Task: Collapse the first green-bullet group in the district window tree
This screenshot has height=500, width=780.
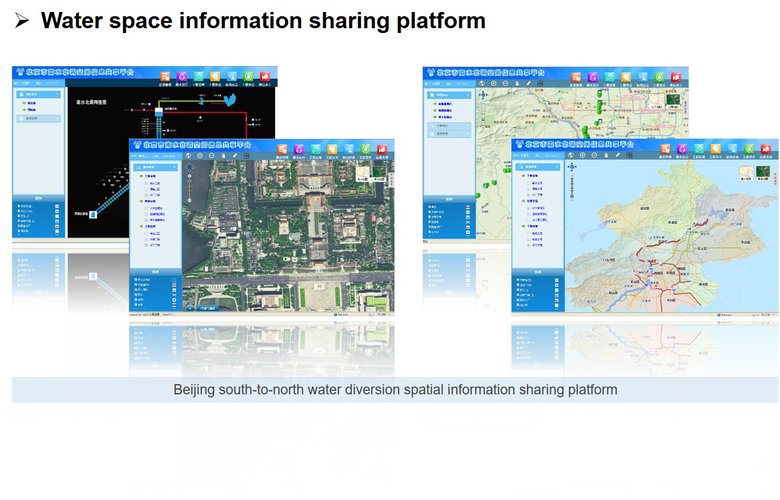Action: tap(523, 176)
